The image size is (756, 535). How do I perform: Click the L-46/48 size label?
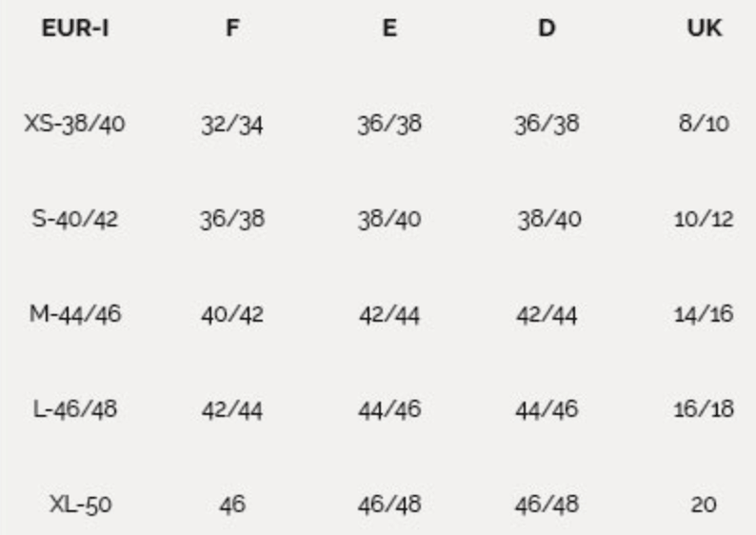pyautogui.click(x=75, y=409)
